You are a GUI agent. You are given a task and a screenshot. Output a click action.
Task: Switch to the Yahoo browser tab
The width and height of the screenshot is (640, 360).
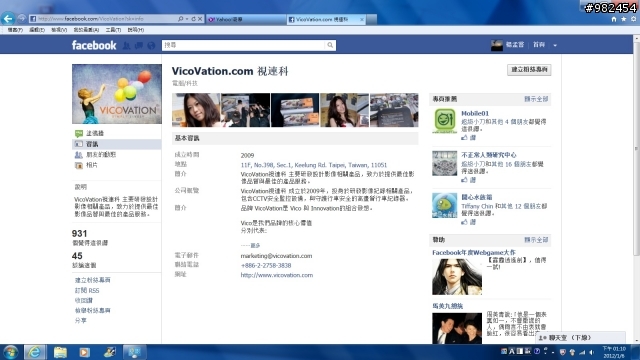(x=245, y=19)
